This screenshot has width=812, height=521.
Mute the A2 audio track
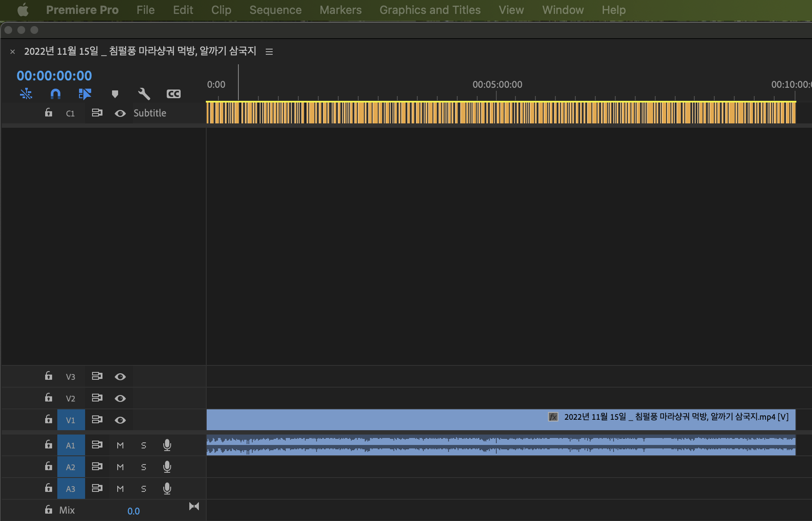(x=120, y=467)
